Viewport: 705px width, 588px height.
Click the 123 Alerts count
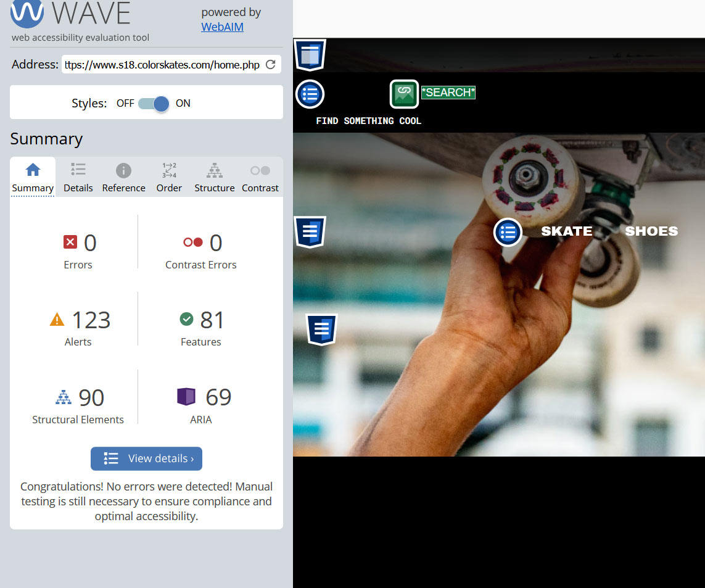91,320
